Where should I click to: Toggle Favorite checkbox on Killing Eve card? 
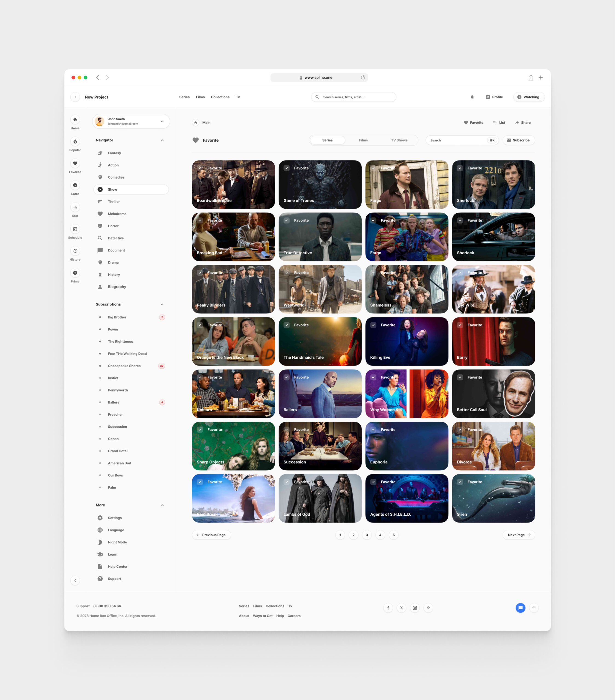(373, 325)
